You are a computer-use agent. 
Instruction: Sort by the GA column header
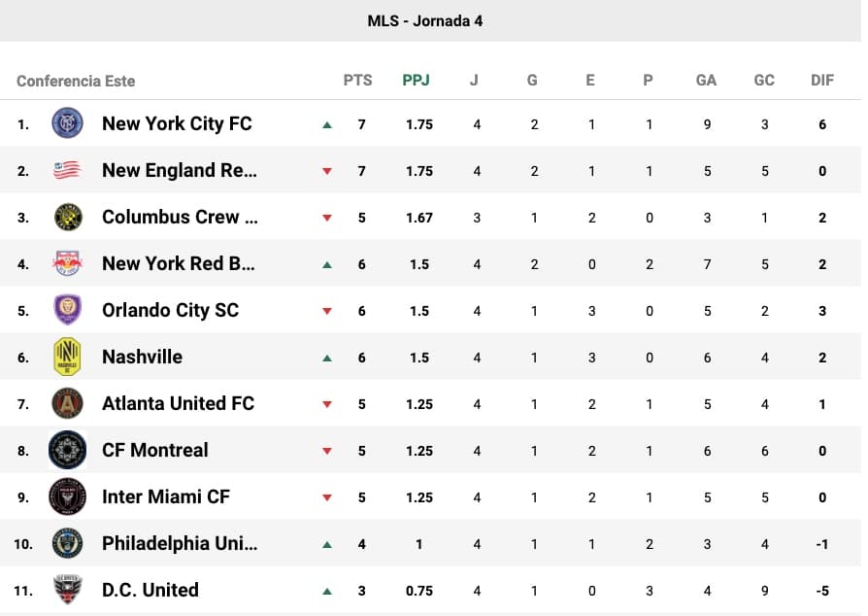coord(706,81)
